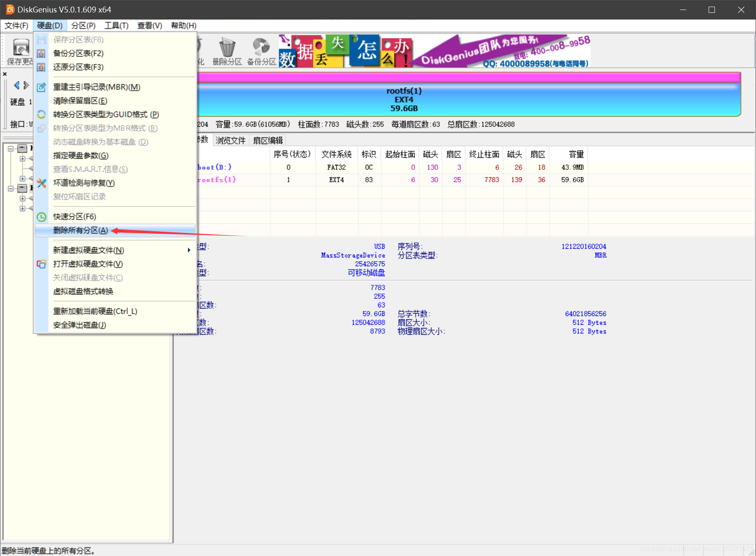Click the DiskGenius app logo in title bar
Viewport: 756px width, 556px height.
point(10,10)
